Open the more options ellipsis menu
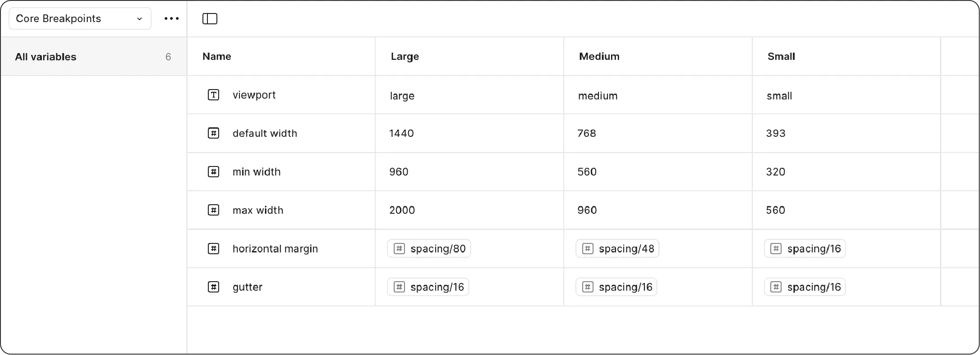The image size is (980, 355). [171, 18]
